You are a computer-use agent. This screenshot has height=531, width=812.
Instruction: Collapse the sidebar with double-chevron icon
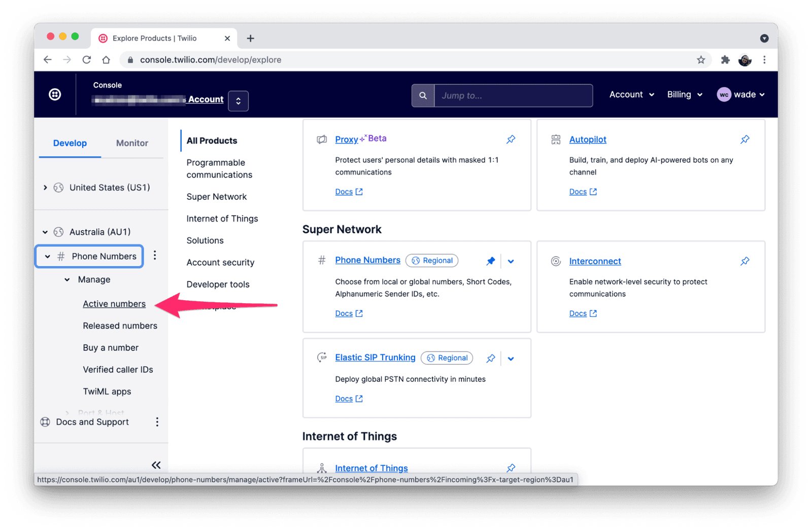(x=156, y=465)
